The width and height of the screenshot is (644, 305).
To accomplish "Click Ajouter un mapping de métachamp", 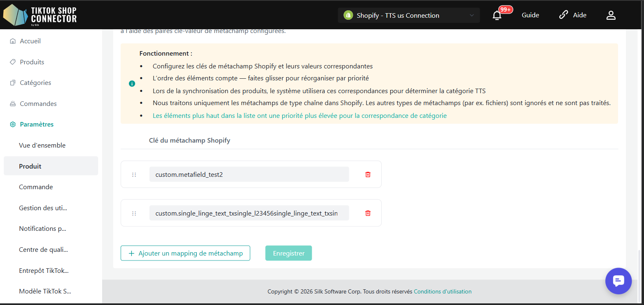I will pyautogui.click(x=185, y=253).
